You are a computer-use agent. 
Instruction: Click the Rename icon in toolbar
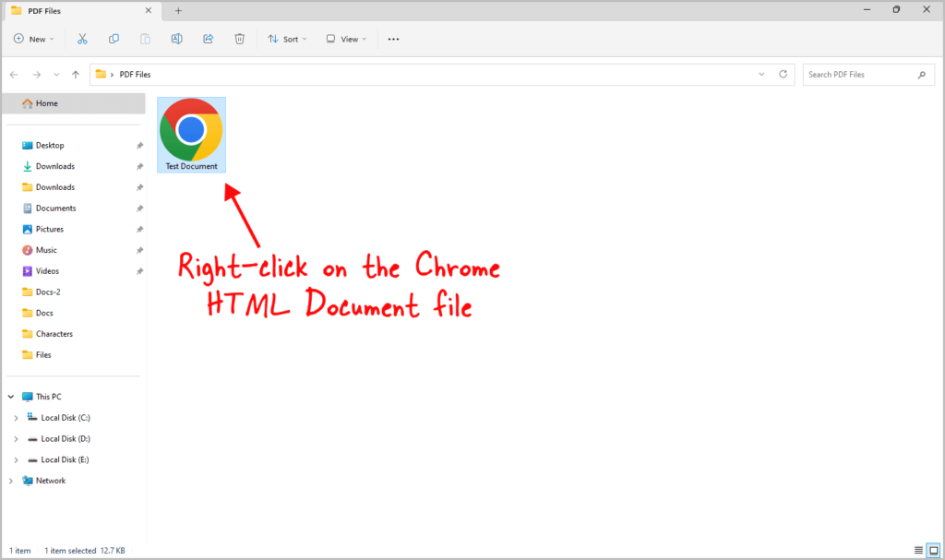coord(176,39)
